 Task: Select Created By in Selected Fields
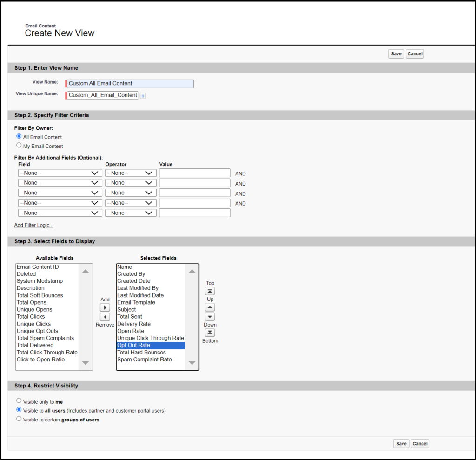point(151,274)
